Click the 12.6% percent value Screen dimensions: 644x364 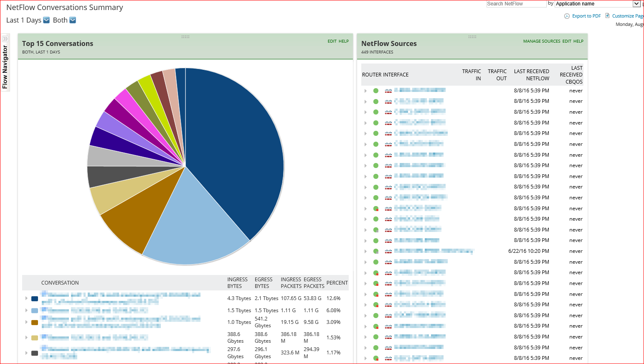(x=334, y=298)
